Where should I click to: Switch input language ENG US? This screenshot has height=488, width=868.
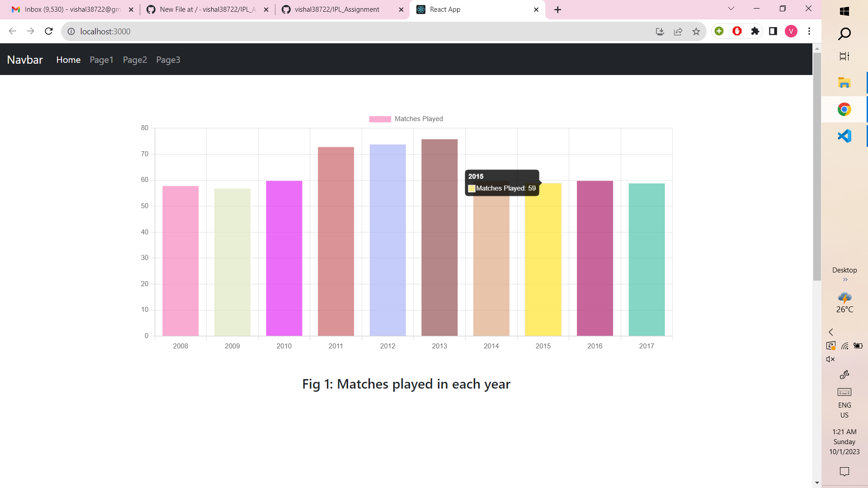point(844,410)
